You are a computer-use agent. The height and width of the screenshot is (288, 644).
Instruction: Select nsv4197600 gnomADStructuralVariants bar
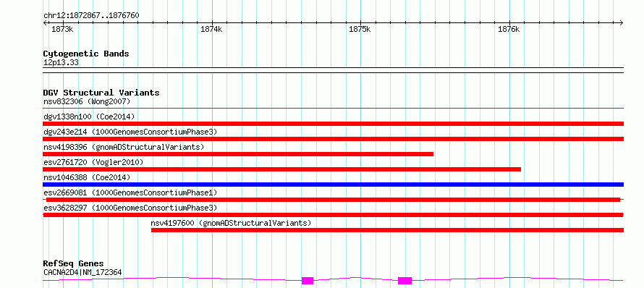point(387,230)
